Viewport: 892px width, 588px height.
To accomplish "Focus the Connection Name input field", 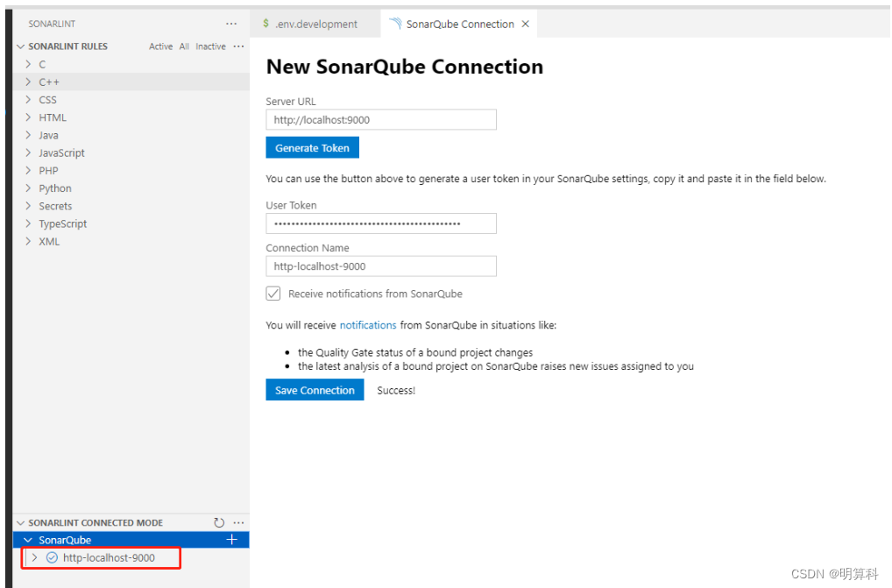I will (x=381, y=266).
